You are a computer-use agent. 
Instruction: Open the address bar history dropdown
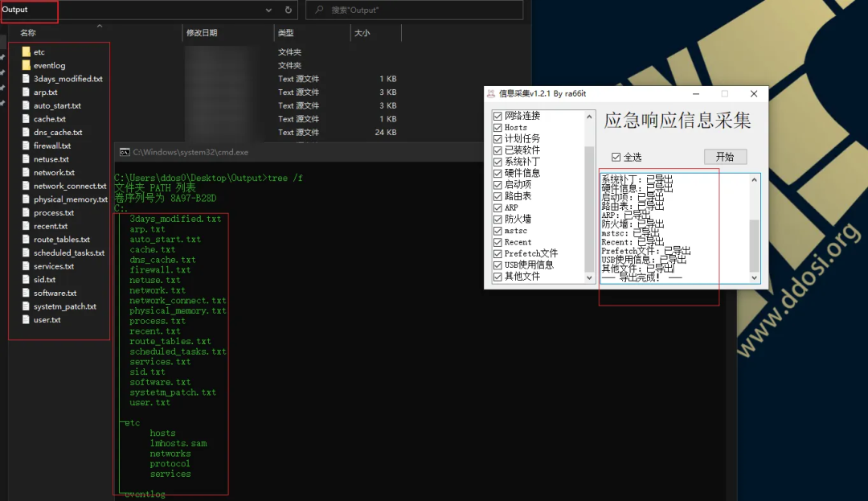[268, 10]
